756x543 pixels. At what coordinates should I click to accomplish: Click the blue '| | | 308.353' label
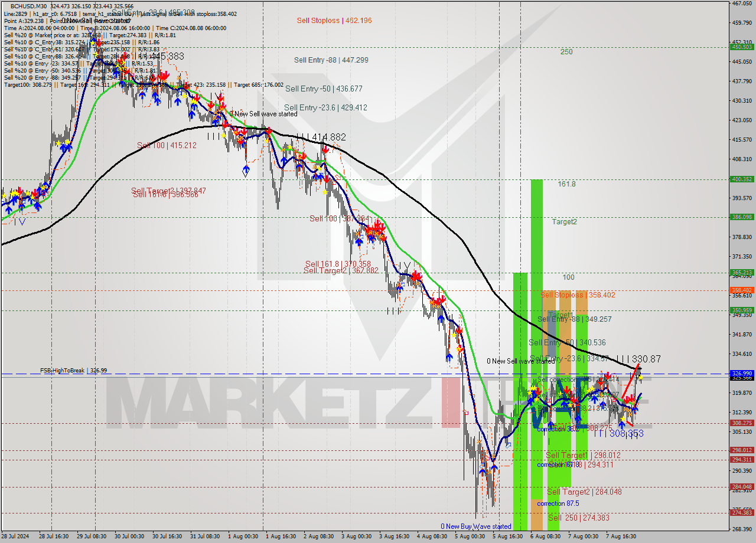click(x=619, y=433)
